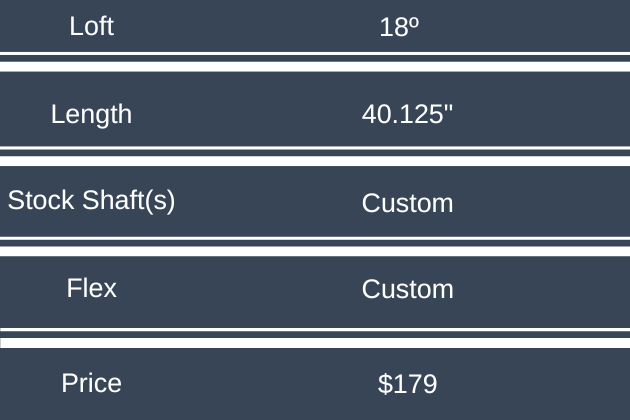Click the word "Shaft" in the shaft label
This screenshot has height=420, width=630.
tap(112, 201)
